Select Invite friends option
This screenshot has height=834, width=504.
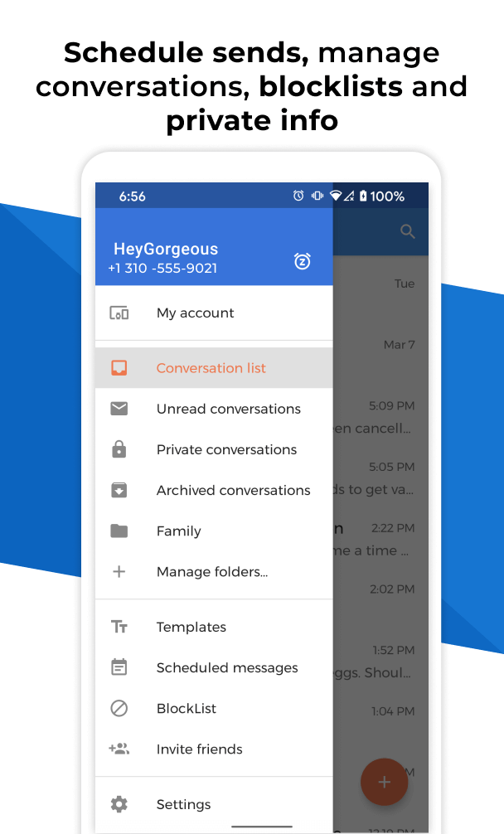tap(199, 749)
